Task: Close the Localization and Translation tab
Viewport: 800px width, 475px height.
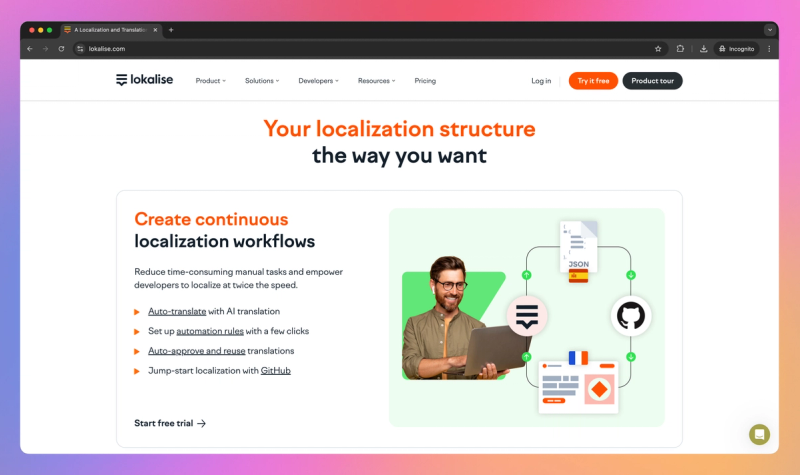Action: [x=155, y=30]
